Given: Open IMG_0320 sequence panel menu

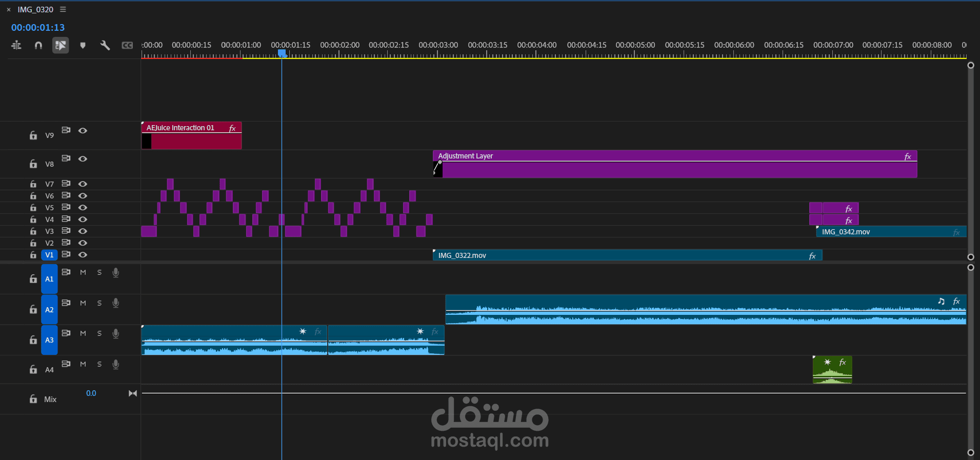Looking at the screenshot, I should pyautogui.click(x=63, y=9).
